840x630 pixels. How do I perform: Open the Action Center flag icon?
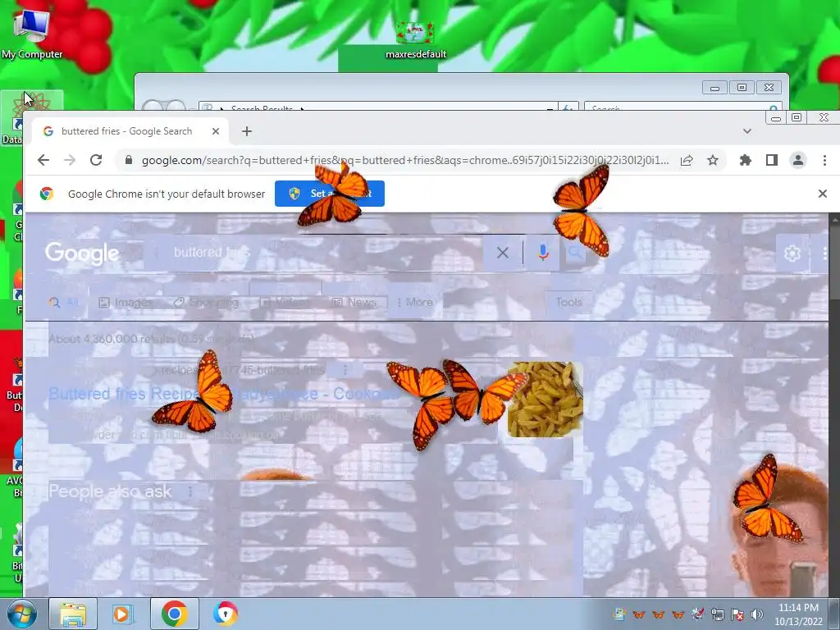pos(737,615)
